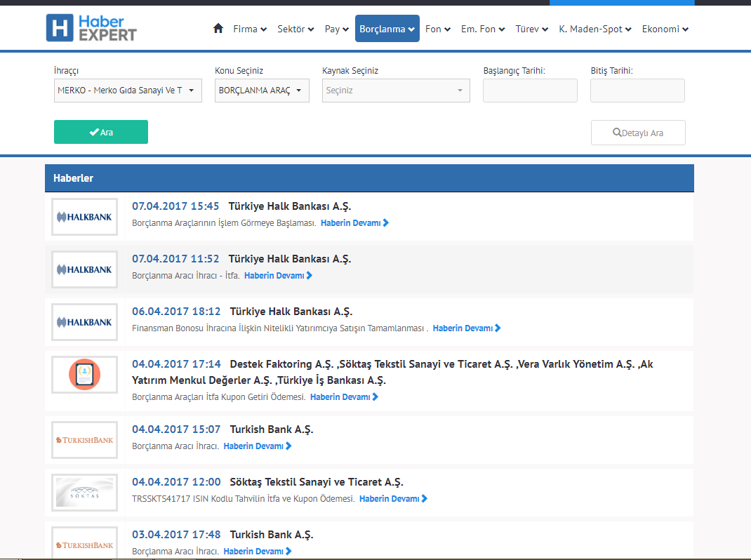Click the orange document icon for Destek Faktoring news
Image resolution: width=751 pixels, height=560 pixels.
coord(85,375)
